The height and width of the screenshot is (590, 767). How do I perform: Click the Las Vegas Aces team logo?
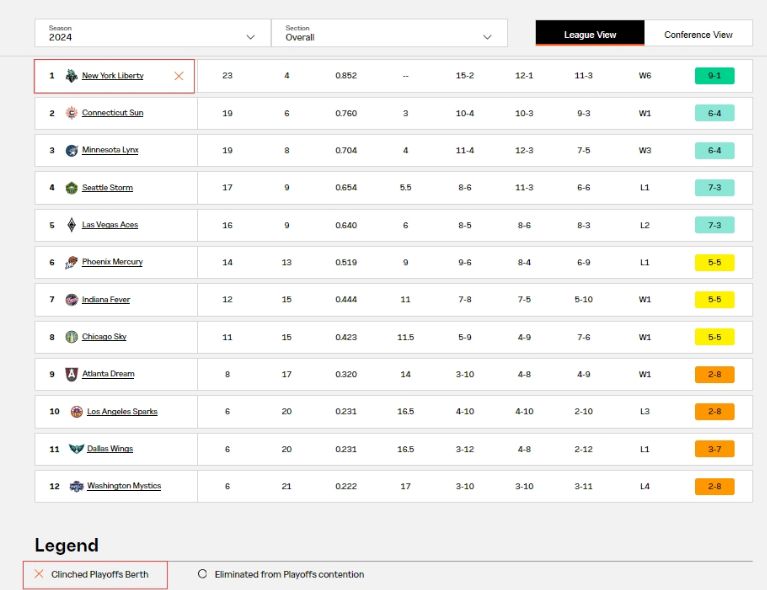coord(71,225)
